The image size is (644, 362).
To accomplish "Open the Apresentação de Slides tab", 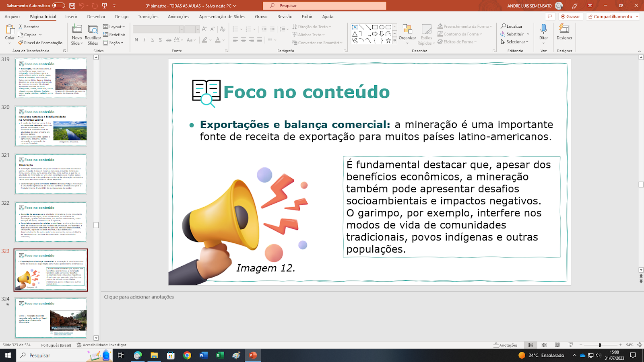I will click(222, 16).
